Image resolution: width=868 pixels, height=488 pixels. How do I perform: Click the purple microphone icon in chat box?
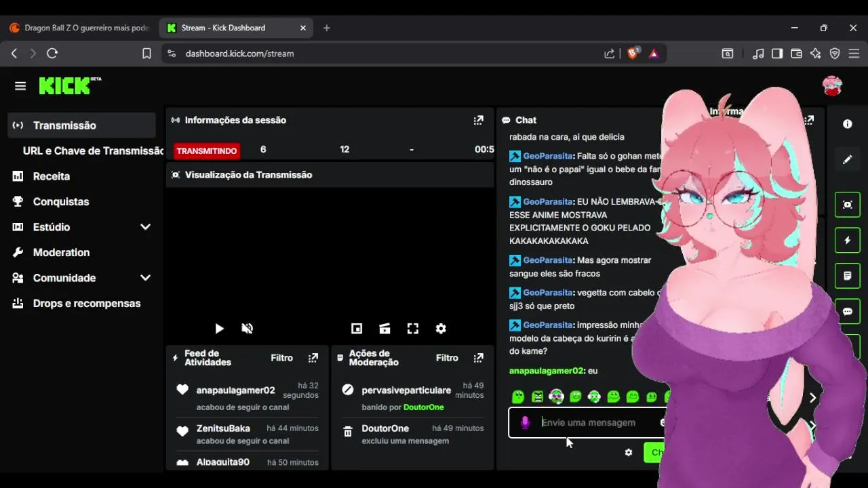point(525,423)
